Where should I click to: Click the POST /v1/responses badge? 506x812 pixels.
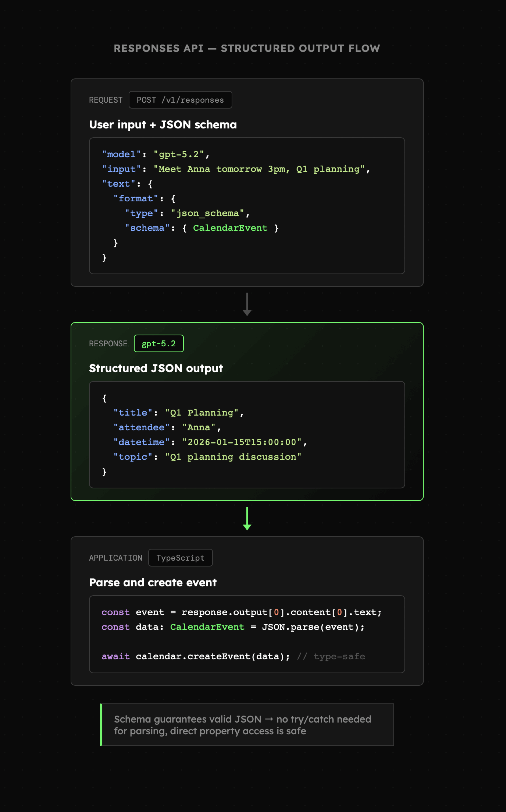click(180, 100)
